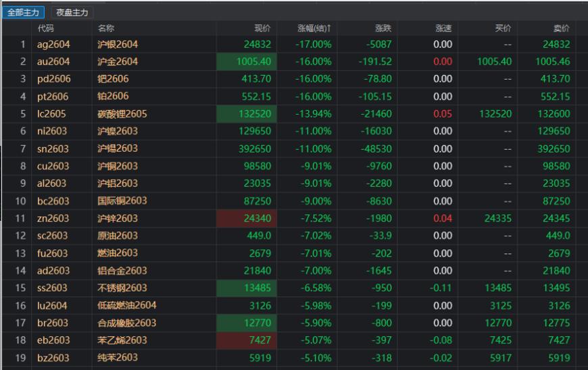This screenshot has width=588, height=370.
Task: Select the au2604 code cell
Action: click(53, 61)
